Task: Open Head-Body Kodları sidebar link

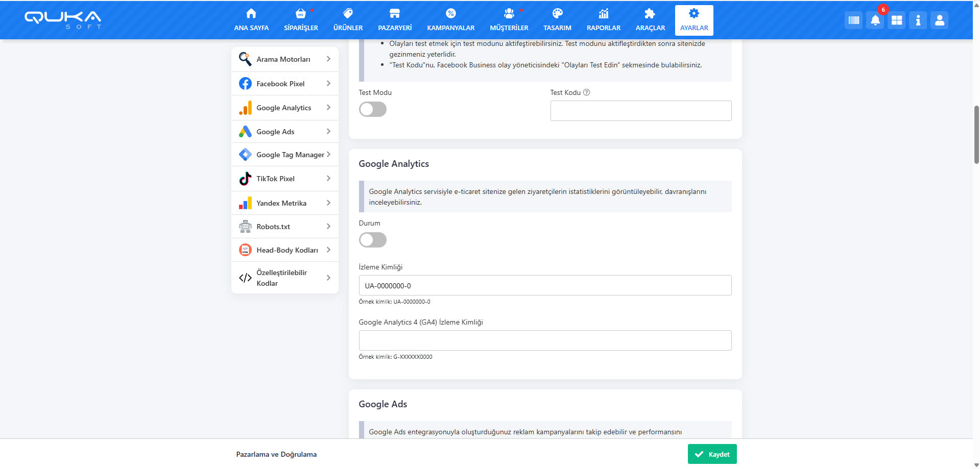Action: 286,250
